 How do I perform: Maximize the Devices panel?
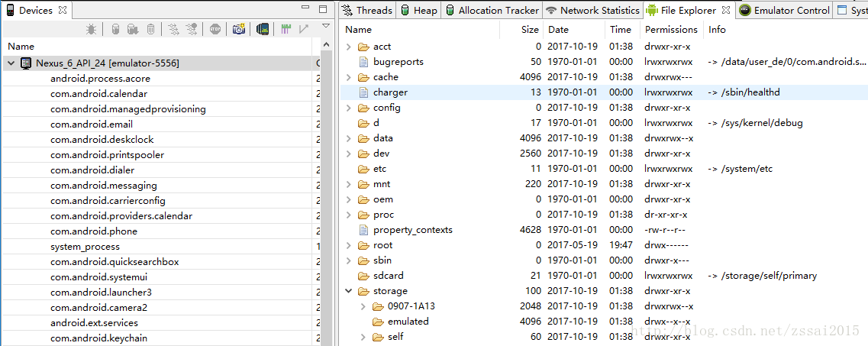click(323, 9)
